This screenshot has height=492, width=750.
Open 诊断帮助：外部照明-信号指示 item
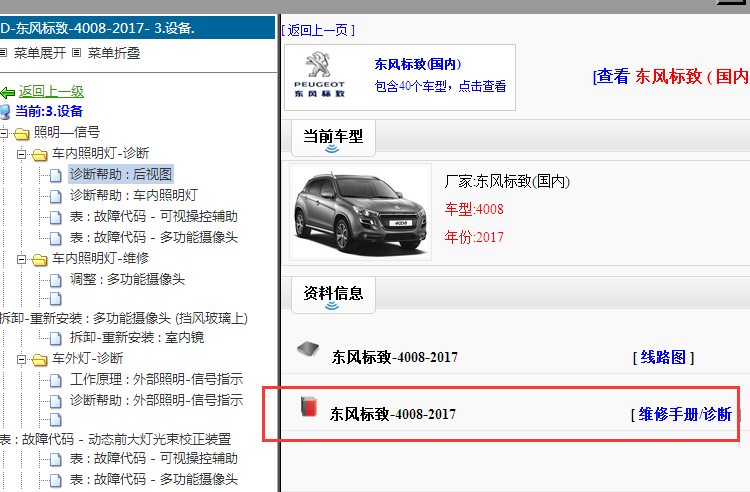pyautogui.click(x=156, y=400)
